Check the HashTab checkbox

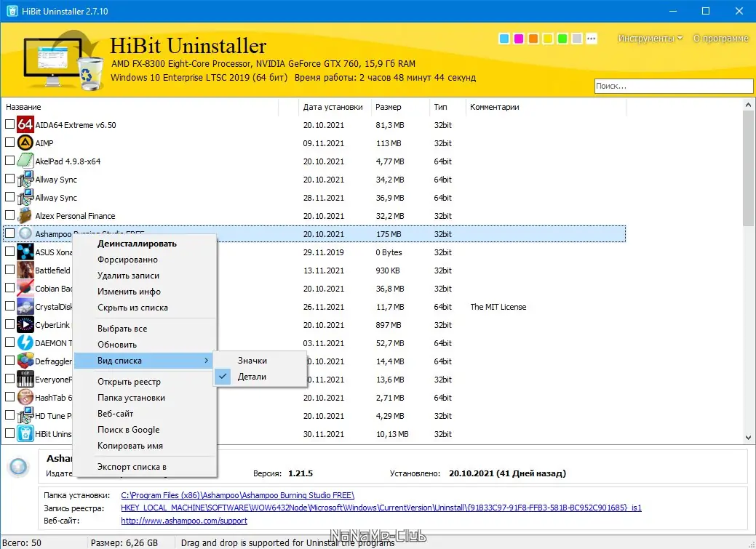[x=9, y=397]
